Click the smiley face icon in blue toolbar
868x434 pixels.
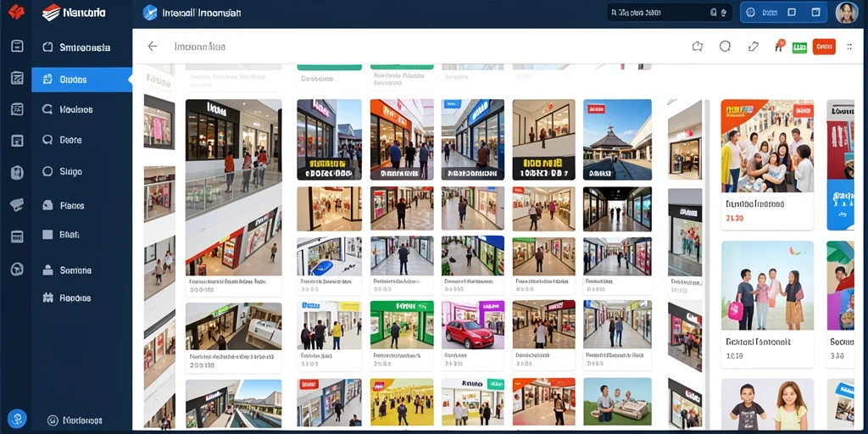click(751, 12)
